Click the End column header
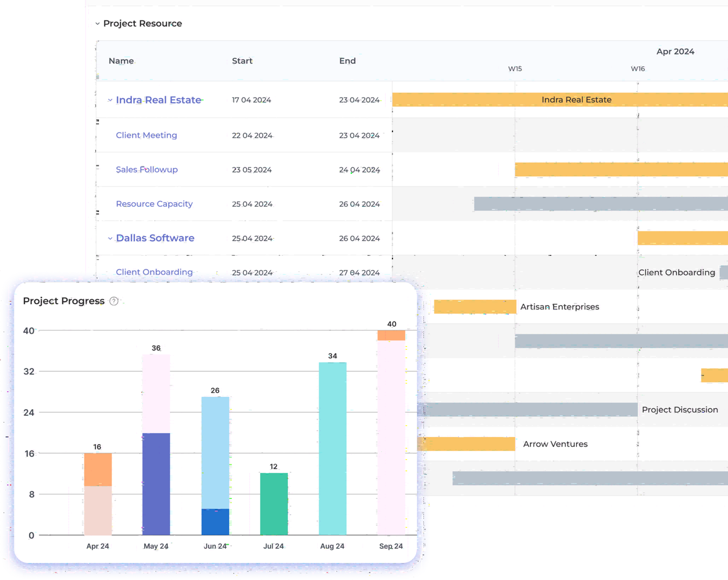Viewport: 728px width, 580px height. click(x=347, y=61)
